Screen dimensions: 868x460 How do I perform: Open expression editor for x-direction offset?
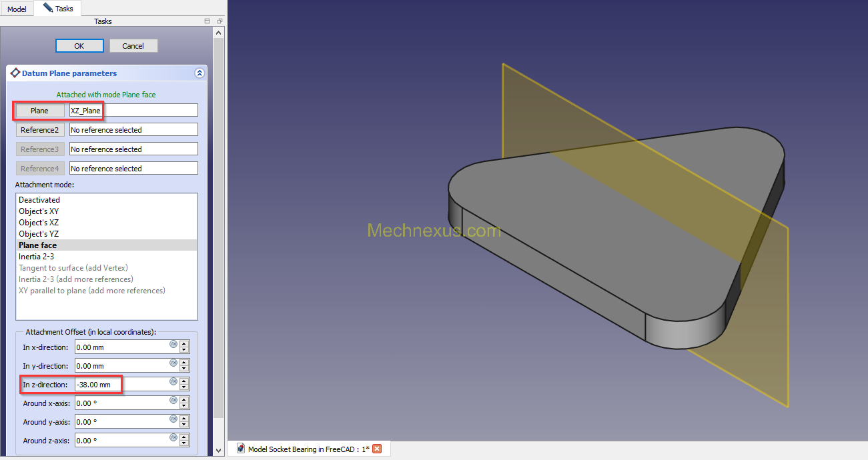[173, 345]
